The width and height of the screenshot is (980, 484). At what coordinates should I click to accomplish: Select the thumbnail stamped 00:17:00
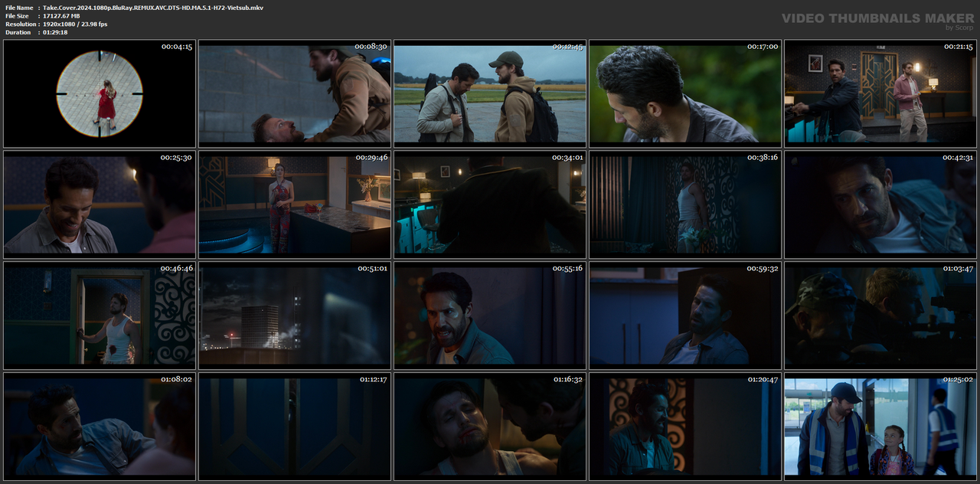pyautogui.click(x=685, y=93)
